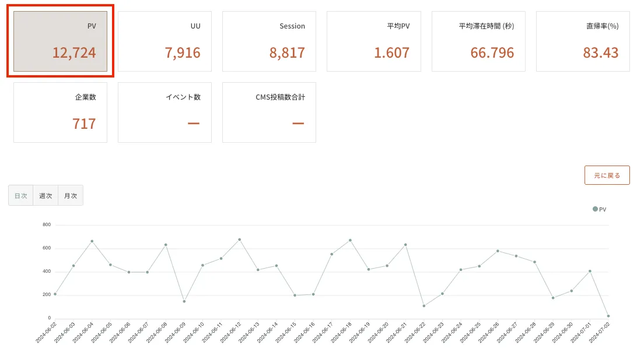Select the 平均滞在時間 (秒) card
Viewport: 644px width, 352px height.
coord(478,41)
